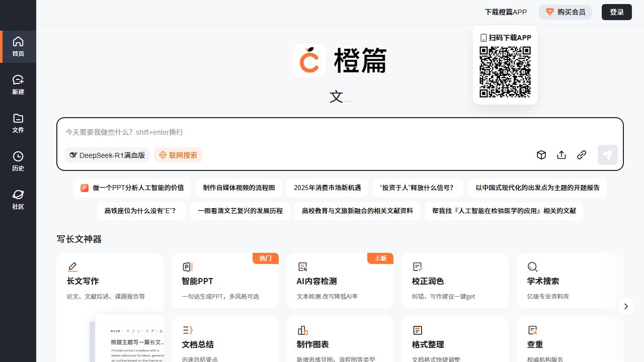Select the 人工智能在检验医学的应用 suggestion
Viewport: 644px width, 362px height.
504,211
